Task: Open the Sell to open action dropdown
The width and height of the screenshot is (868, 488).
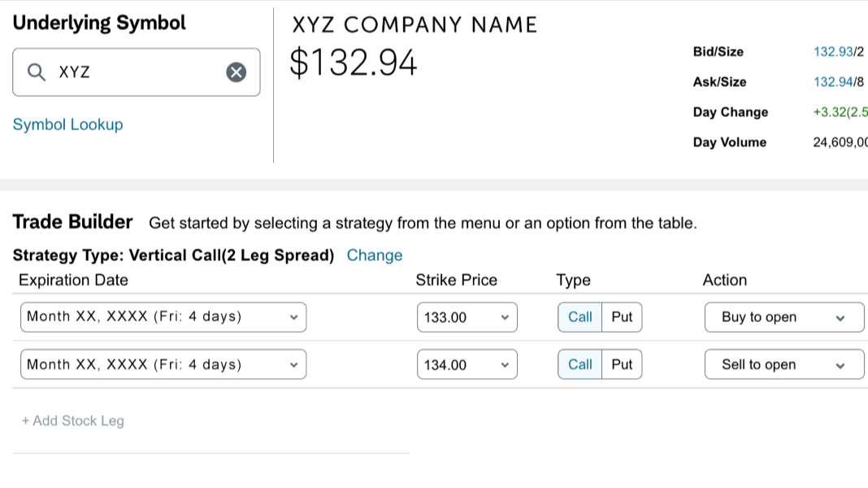Action: pyautogui.click(x=783, y=364)
